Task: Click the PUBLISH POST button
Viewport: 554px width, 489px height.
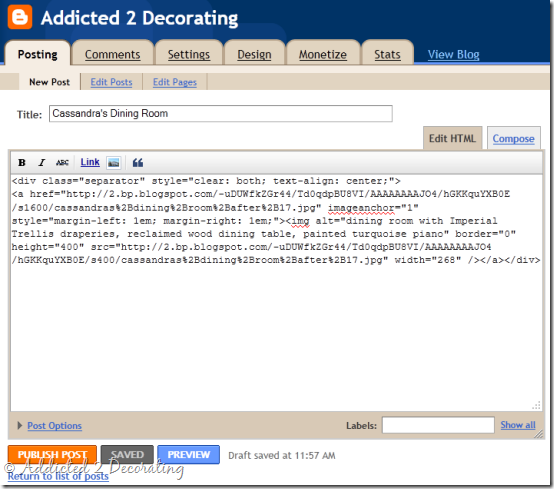Action: click(x=52, y=454)
